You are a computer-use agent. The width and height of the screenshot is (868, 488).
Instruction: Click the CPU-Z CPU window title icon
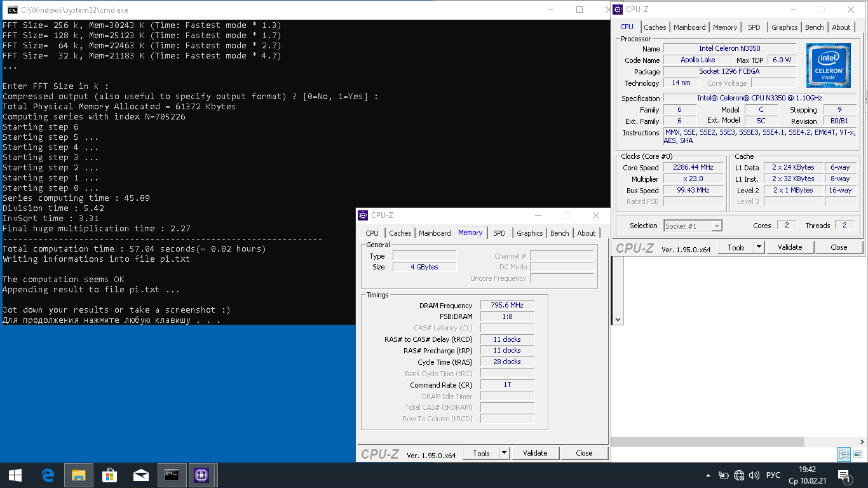coord(618,10)
